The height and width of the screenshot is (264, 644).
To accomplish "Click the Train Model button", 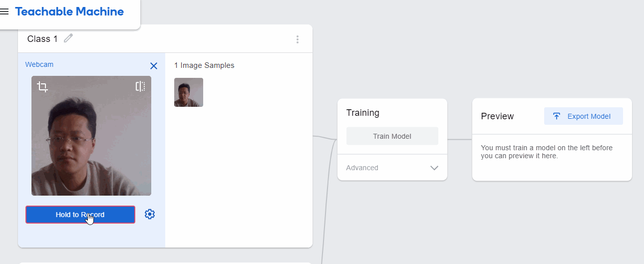I will [x=392, y=136].
